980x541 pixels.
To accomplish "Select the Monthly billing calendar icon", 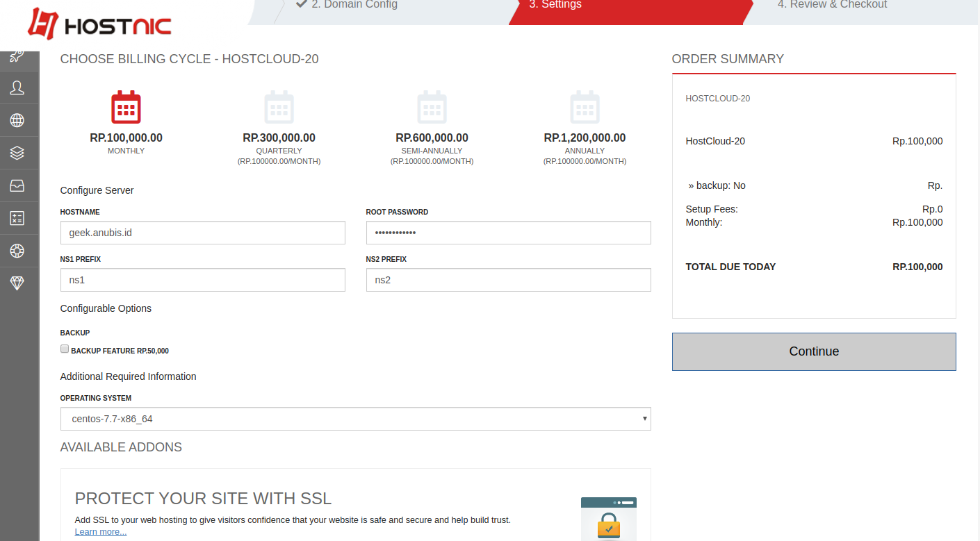I will (126, 107).
